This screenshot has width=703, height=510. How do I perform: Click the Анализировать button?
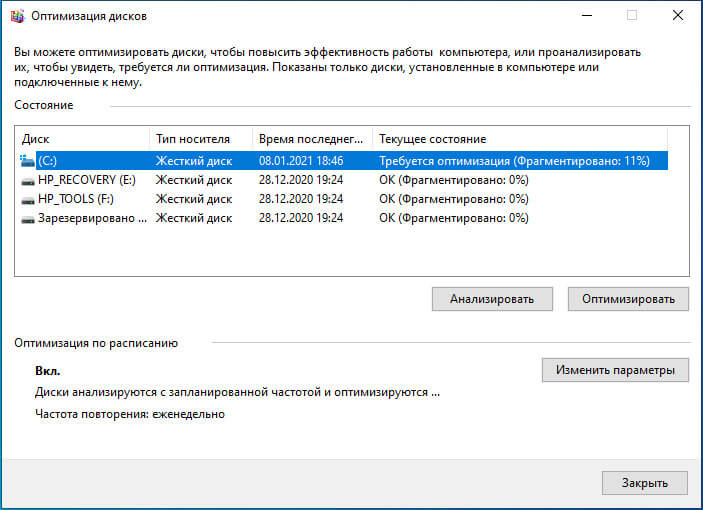pos(492,299)
